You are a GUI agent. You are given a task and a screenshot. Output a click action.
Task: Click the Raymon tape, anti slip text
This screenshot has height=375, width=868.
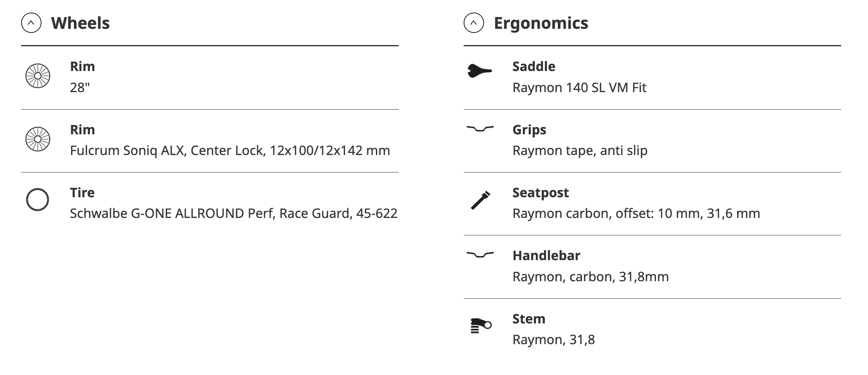coord(579,151)
